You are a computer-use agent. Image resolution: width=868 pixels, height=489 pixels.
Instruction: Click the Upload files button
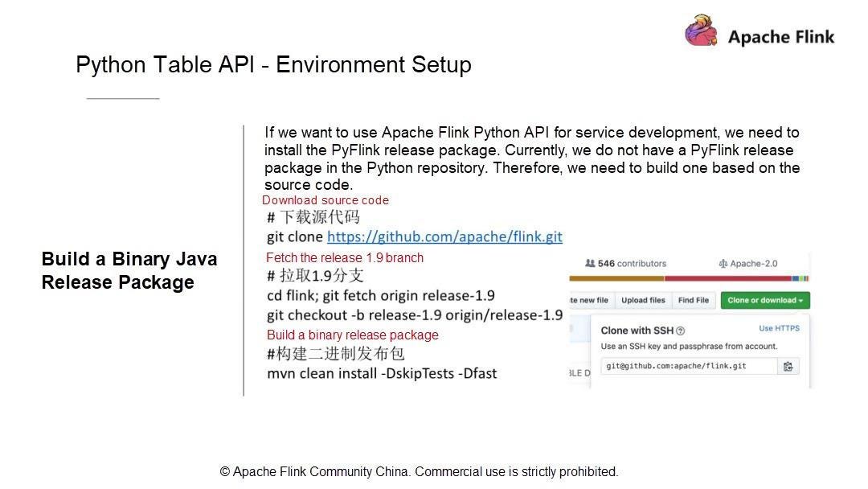(x=643, y=300)
